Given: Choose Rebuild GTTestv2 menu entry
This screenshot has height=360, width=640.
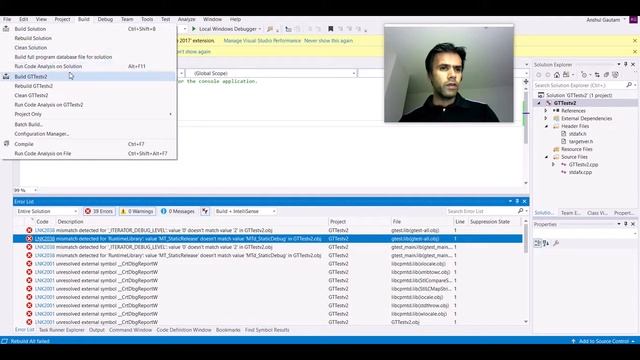Looking at the screenshot, I should (x=89, y=86).
